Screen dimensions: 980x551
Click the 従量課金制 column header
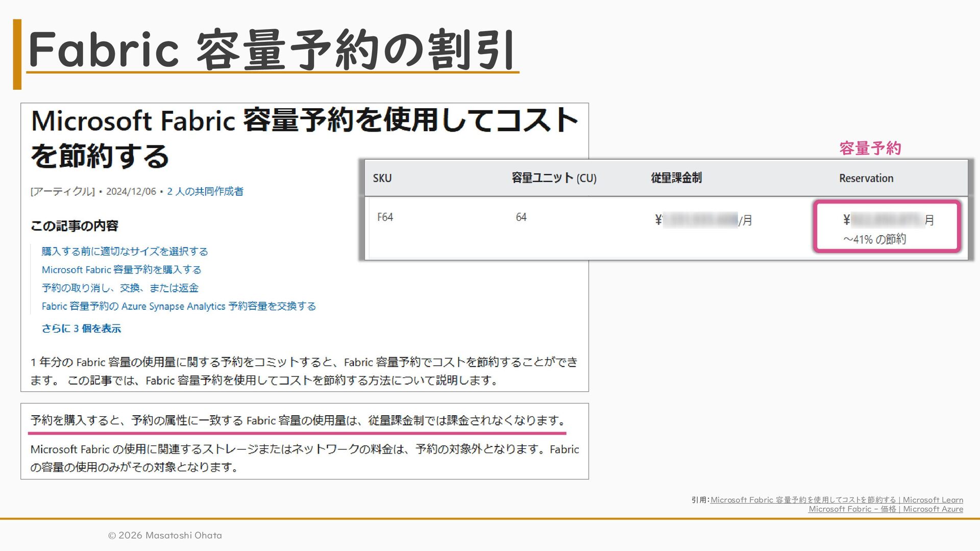pos(676,178)
